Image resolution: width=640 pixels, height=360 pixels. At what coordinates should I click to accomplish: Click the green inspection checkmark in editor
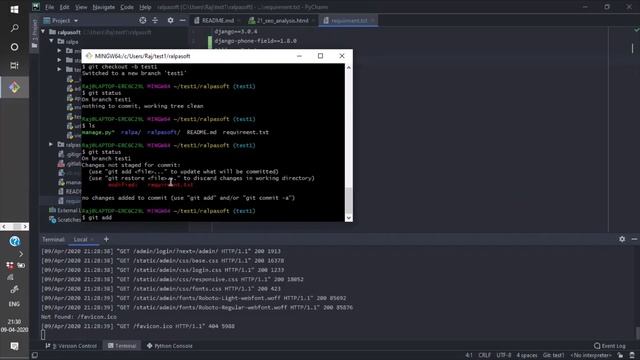[636, 30]
